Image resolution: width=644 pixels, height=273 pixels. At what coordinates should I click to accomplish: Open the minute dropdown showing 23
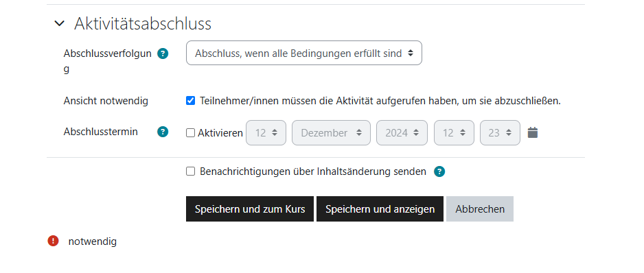[501, 132]
